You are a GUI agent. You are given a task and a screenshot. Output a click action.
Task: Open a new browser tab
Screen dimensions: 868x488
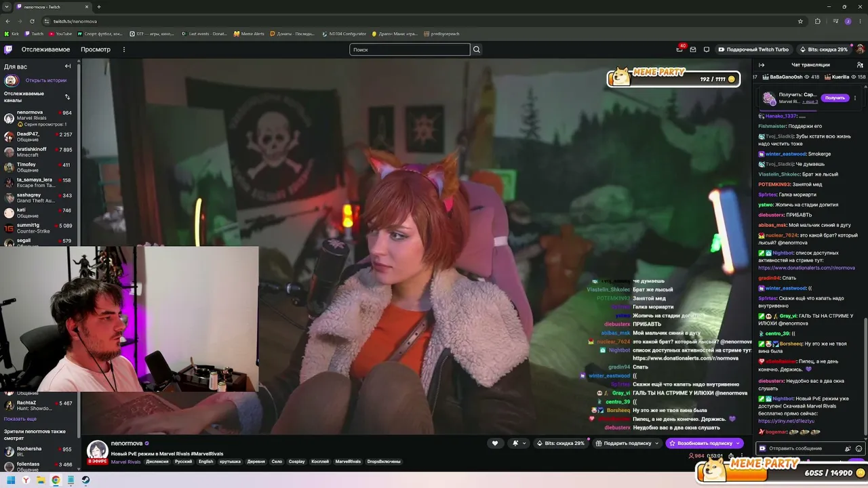99,7
